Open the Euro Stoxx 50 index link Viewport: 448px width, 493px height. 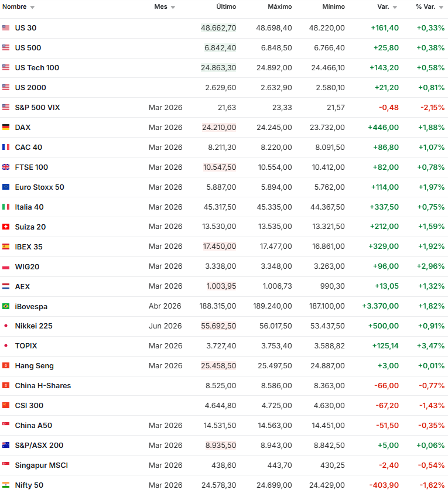click(x=39, y=187)
